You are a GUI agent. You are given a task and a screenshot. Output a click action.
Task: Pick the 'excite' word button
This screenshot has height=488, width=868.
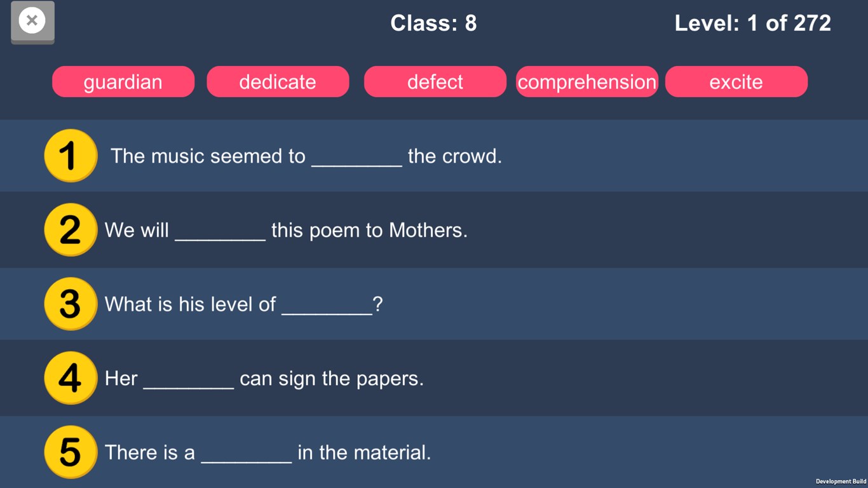(x=736, y=82)
